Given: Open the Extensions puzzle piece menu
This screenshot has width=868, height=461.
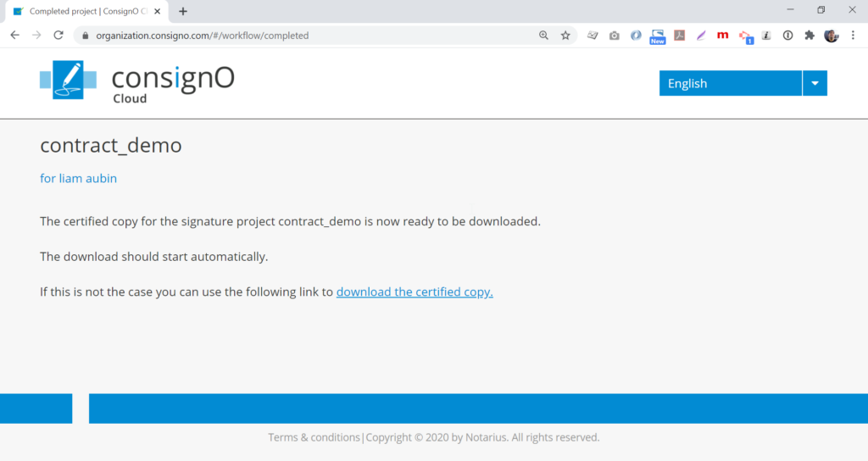Looking at the screenshot, I should tap(810, 36).
